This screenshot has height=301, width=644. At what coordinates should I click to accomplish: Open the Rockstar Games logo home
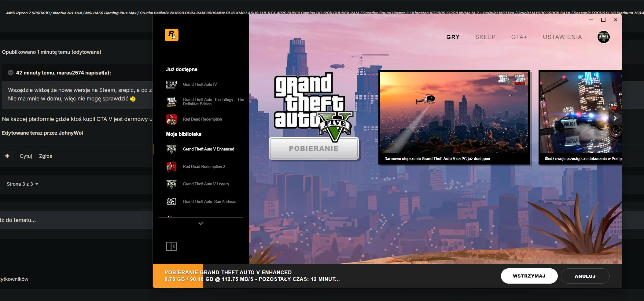click(x=171, y=35)
